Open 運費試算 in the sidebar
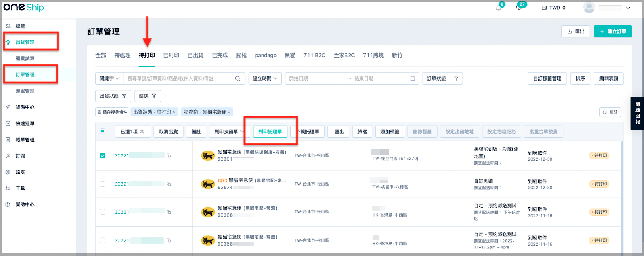This screenshot has height=256, width=644. 25,58
